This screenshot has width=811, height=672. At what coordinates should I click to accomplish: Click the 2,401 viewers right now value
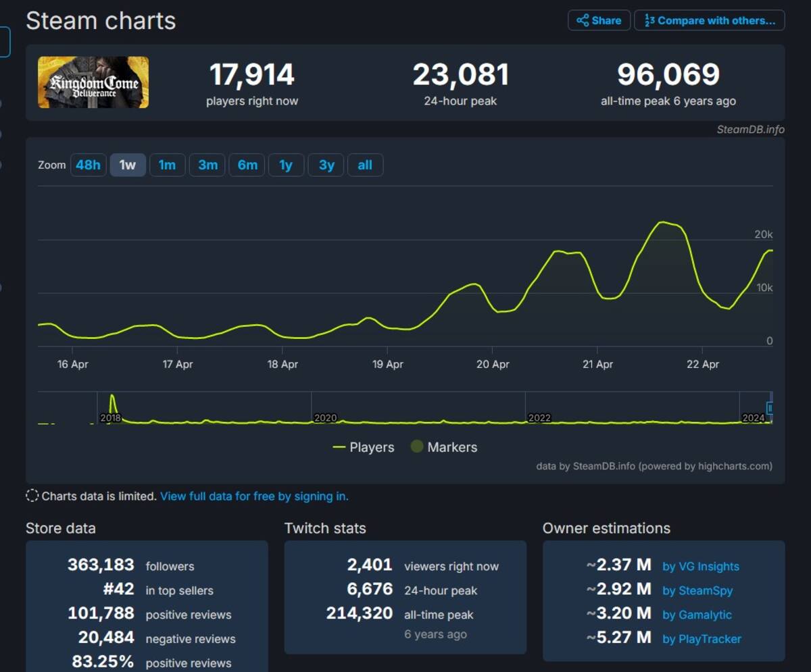(370, 565)
